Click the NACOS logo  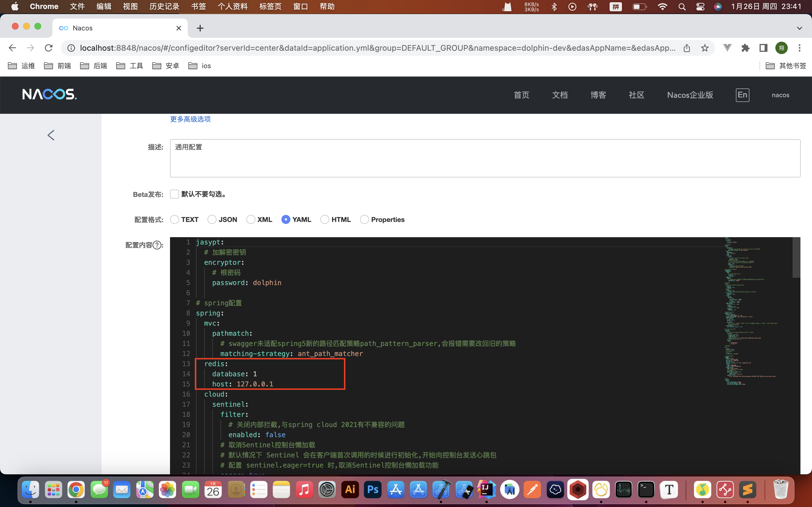(x=49, y=95)
